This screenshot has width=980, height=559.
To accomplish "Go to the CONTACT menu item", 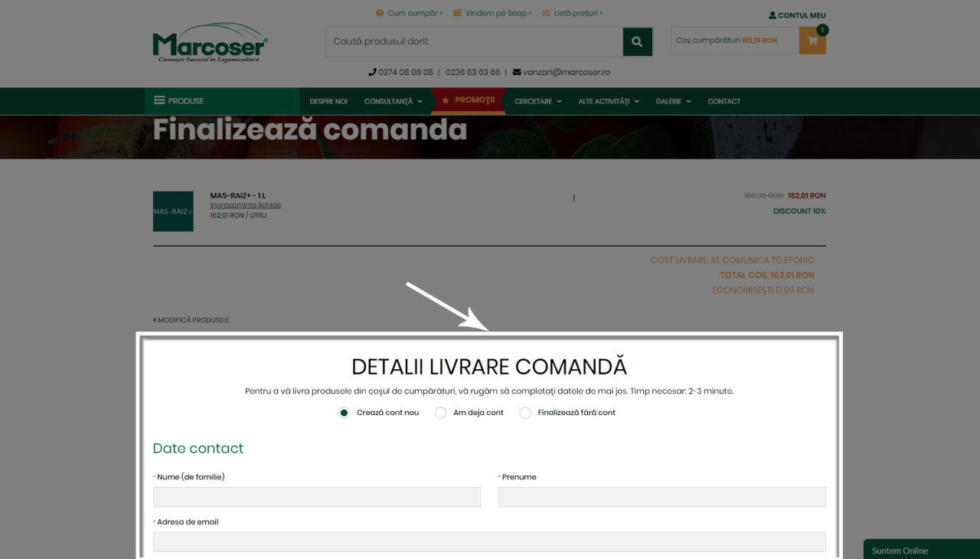I will (x=724, y=101).
